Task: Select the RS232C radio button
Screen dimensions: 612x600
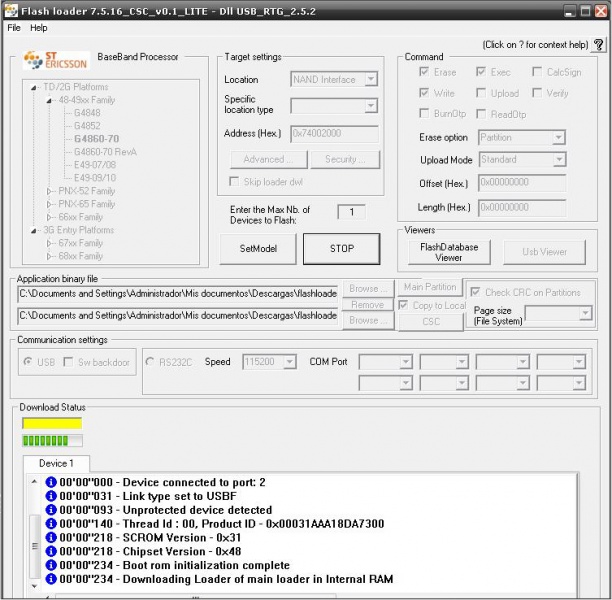Action: point(149,361)
